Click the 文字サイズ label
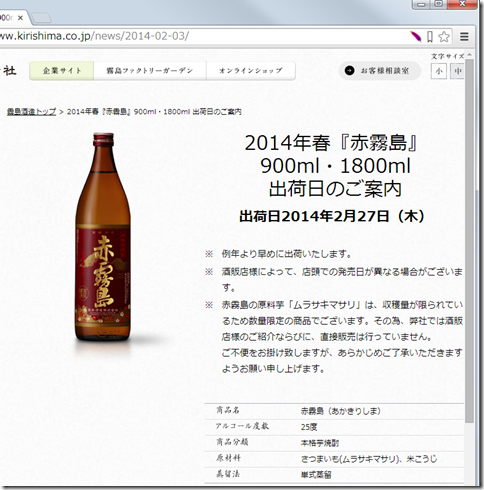Image resolution: width=484 pixels, height=490 pixels. (x=447, y=56)
